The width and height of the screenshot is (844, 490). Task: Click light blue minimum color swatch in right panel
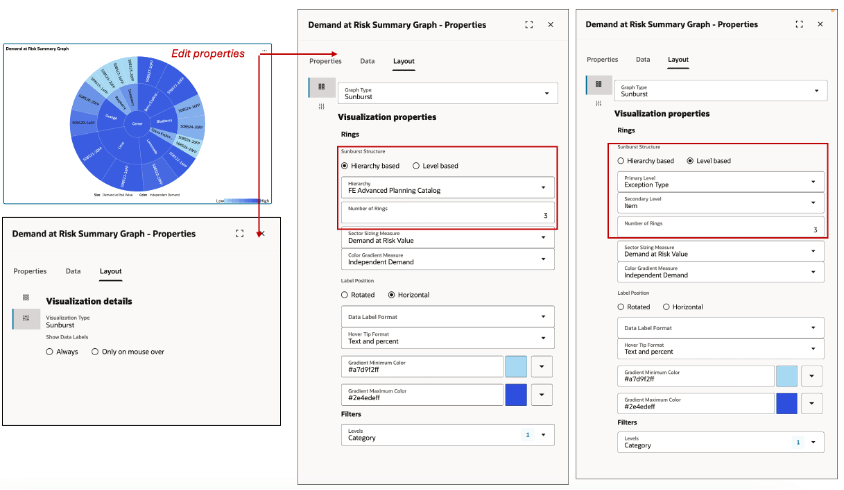coord(786,376)
